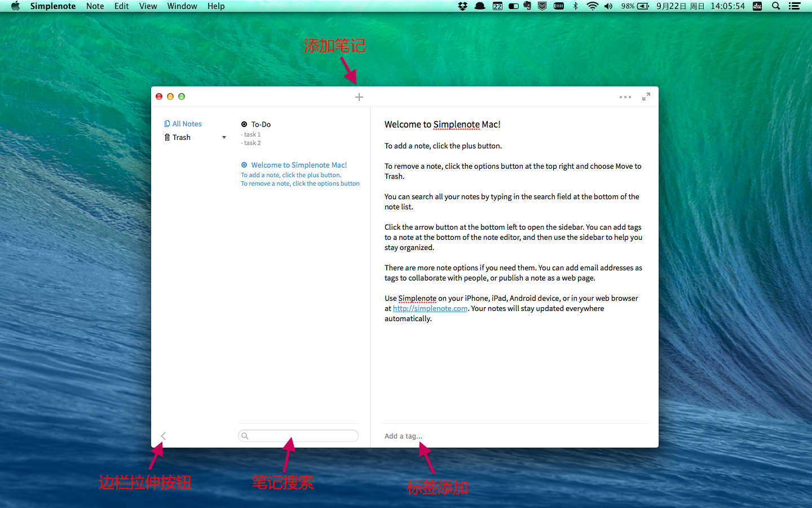Click the bowler hat menu bar icon
This screenshot has height=508, width=812.
pyautogui.click(x=480, y=6)
